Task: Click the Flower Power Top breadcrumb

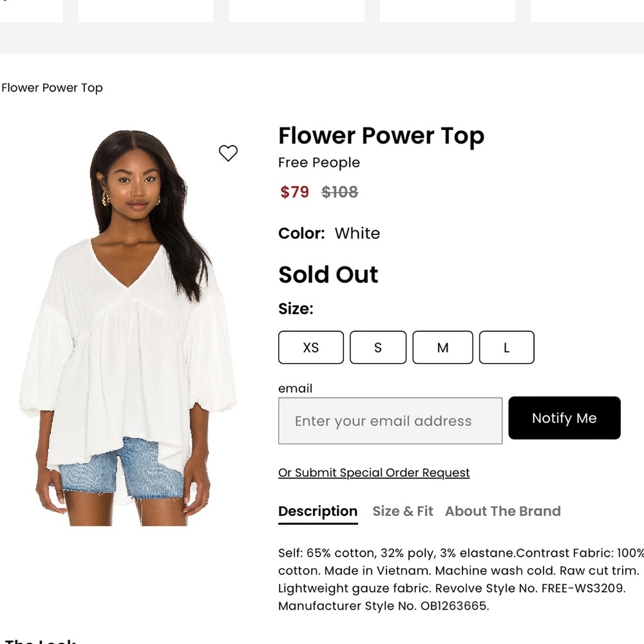Action: (x=52, y=88)
